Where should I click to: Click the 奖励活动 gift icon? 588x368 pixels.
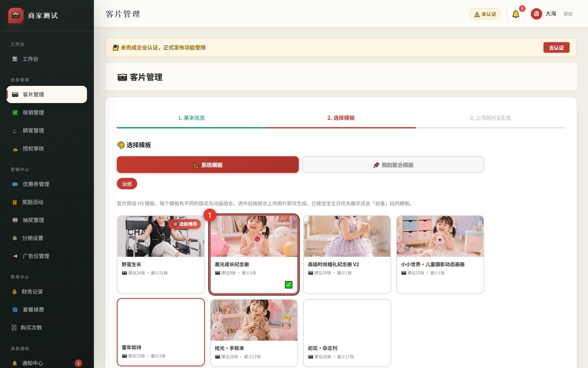(15, 202)
